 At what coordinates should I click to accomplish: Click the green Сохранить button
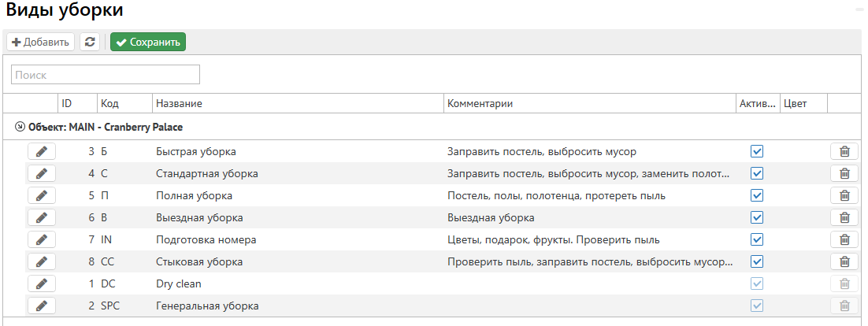(x=148, y=42)
